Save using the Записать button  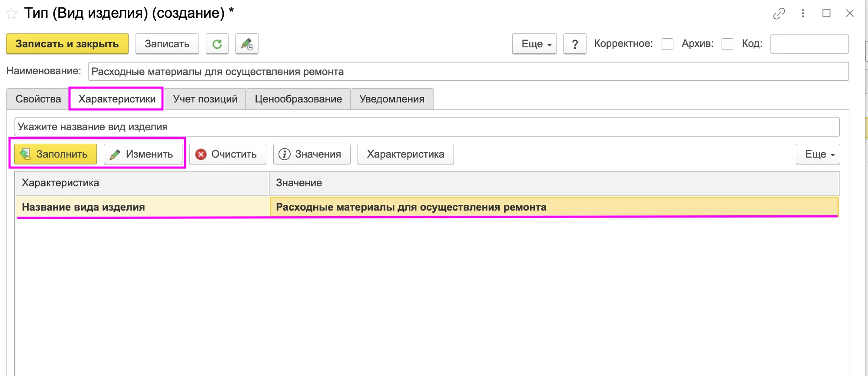[x=167, y=44]
